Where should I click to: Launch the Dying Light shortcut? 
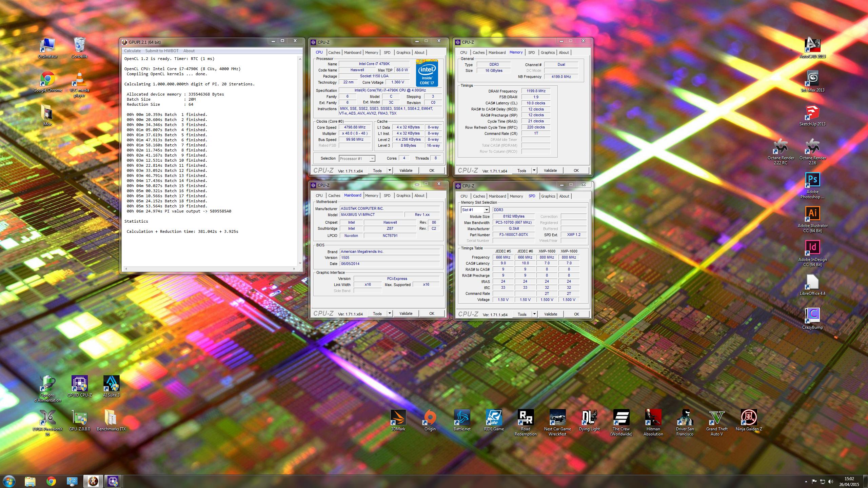point(589,420)
